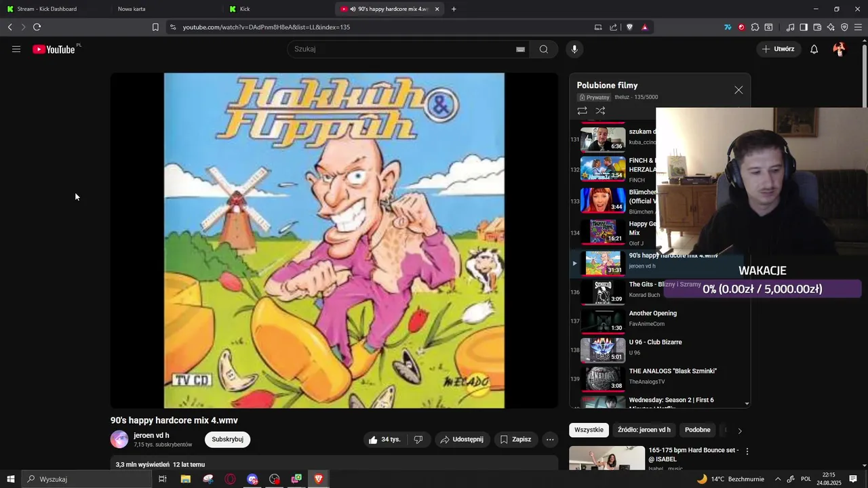Dislike the video with thumbs down
The height and width of the screenshot is (488, 868).
418,439
